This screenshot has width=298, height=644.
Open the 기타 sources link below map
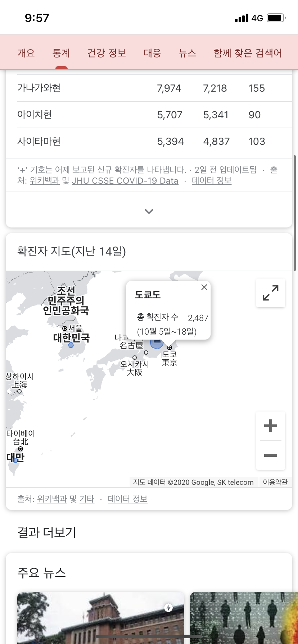pyautogui.click(x=87, y=499)
